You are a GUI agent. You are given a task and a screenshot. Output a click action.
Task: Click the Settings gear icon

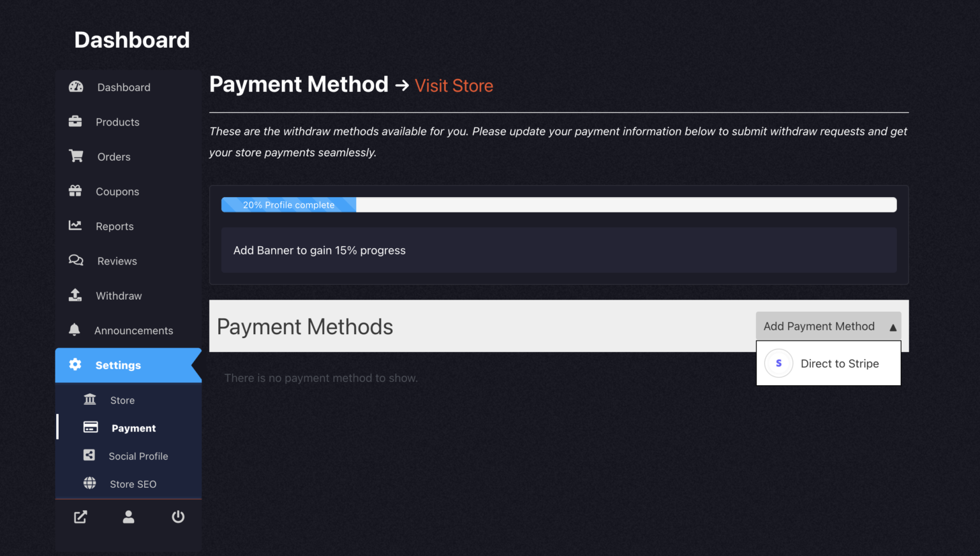(75, 365)
